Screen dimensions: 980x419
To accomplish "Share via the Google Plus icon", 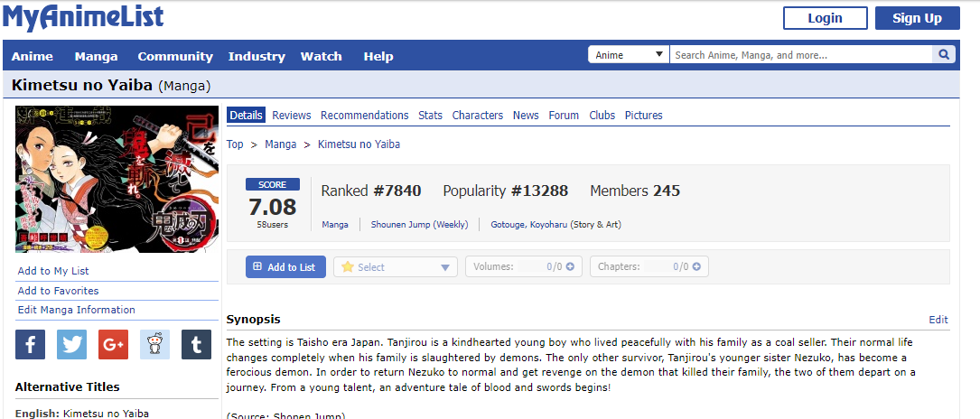I will pyautogui.click(x=113, y=344).
